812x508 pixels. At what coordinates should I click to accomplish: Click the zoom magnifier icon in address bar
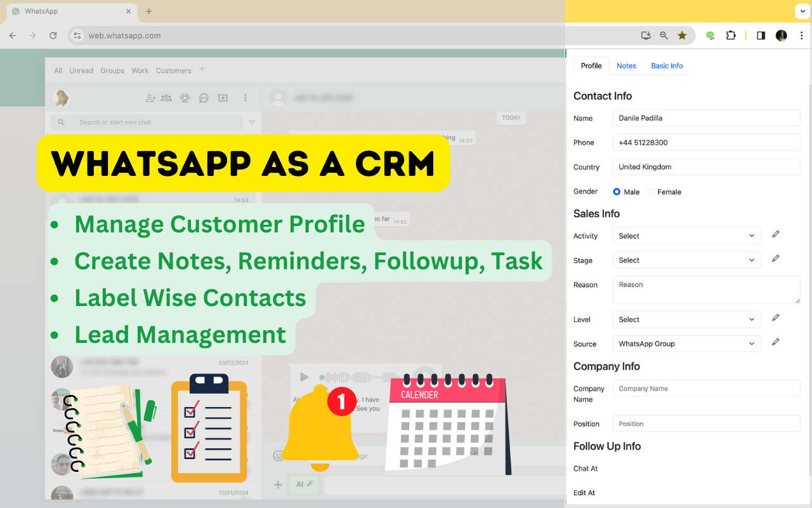coord(664,36)
